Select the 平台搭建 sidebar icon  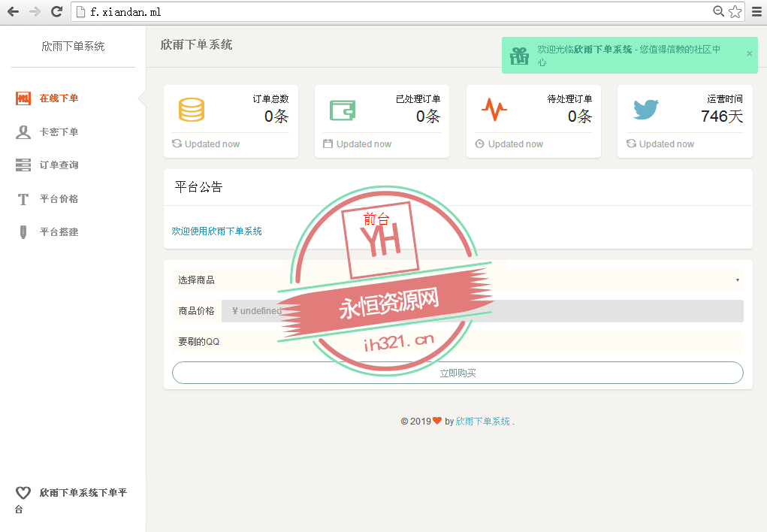tap(22, 231)
